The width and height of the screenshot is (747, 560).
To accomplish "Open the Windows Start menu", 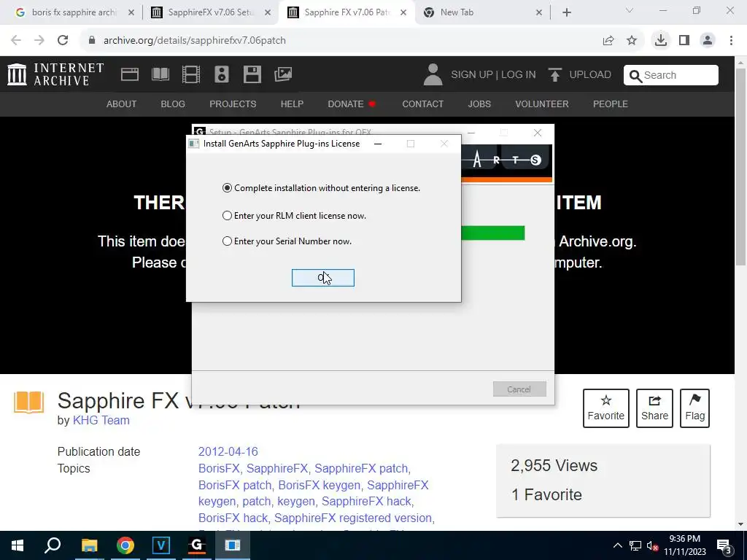I will click(x=18, y=545).
